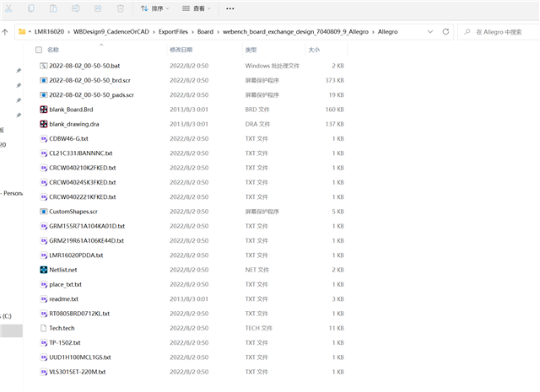Sort by 大小 column header
This screenshot has height=392, width=540.
coord(314,50)
